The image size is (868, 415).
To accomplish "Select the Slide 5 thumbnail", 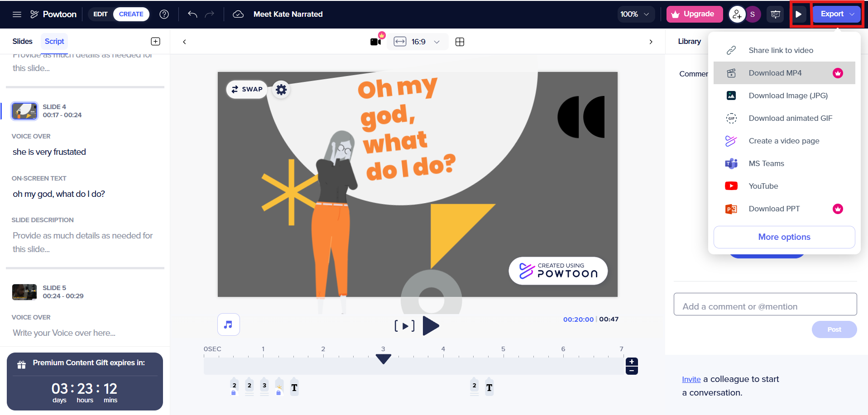I will pyautogui.click(x=24, y=292).
